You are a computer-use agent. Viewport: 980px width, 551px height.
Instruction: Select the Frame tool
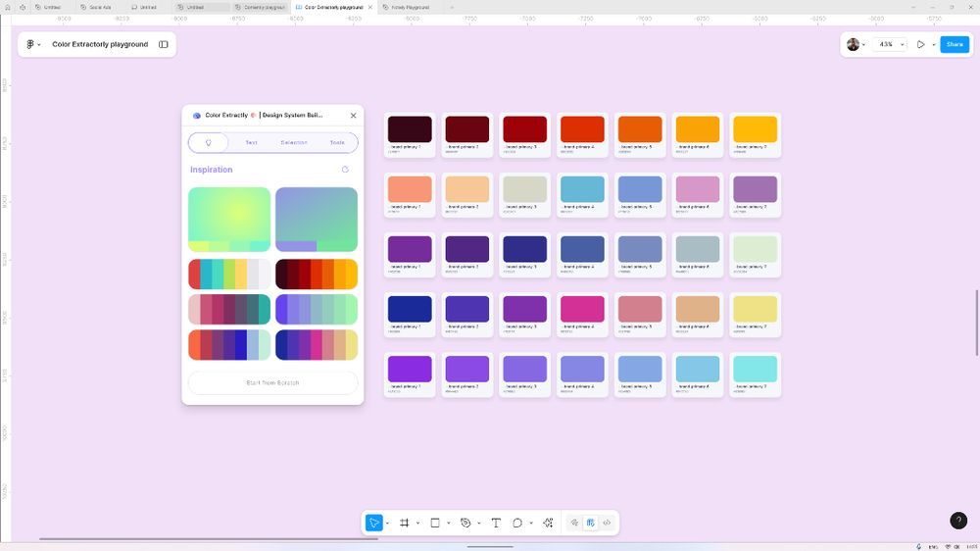click(405, 523)
